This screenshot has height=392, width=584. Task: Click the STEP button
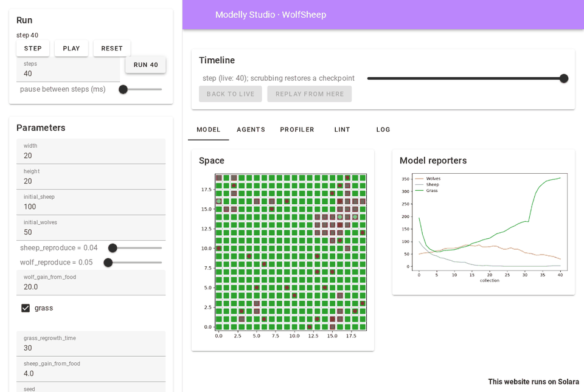pyautogui.click(x=33, y=49)
